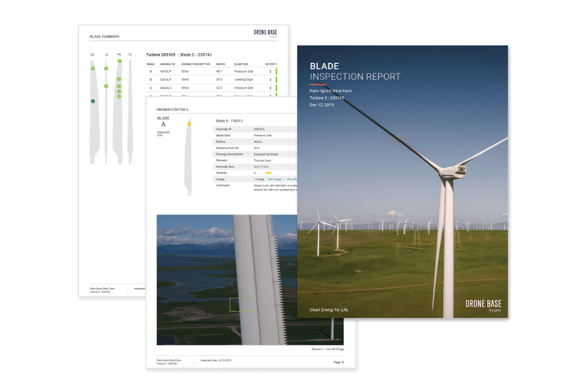
Task: Click "Palm Sprint Wind Farm" on the cover page
Action: click(x=331, y=91)
